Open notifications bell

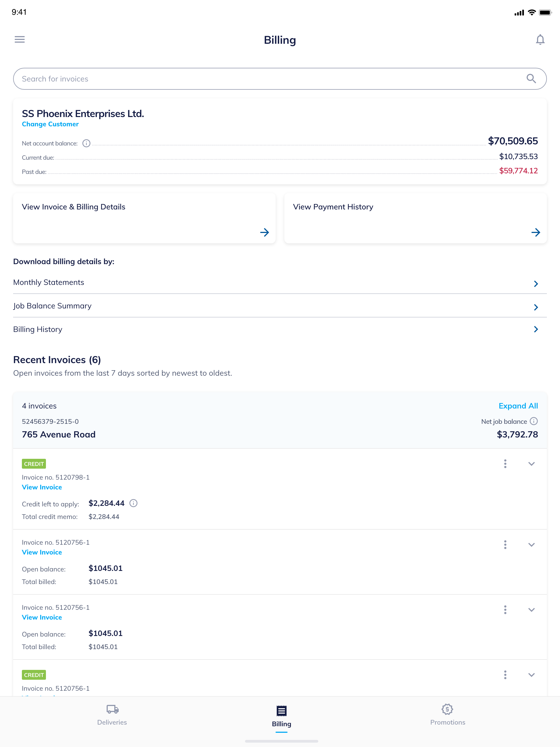540,40
